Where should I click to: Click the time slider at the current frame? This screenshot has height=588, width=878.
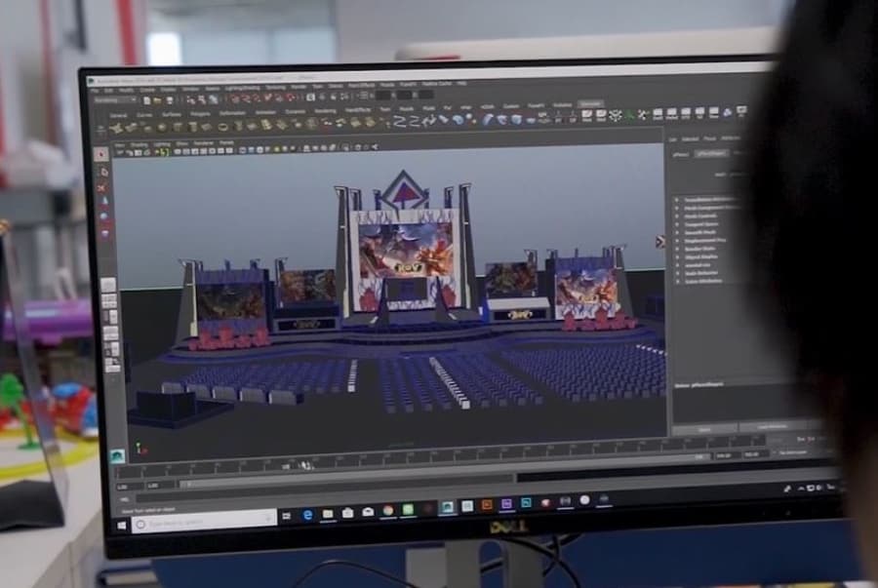pyautogui.click(x=287, y=468)
